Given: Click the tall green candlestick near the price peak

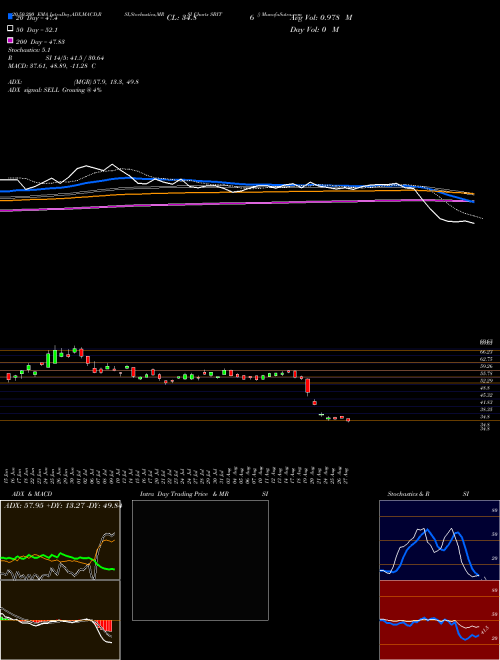Looking at the screenshot, I should click(55, 355).
